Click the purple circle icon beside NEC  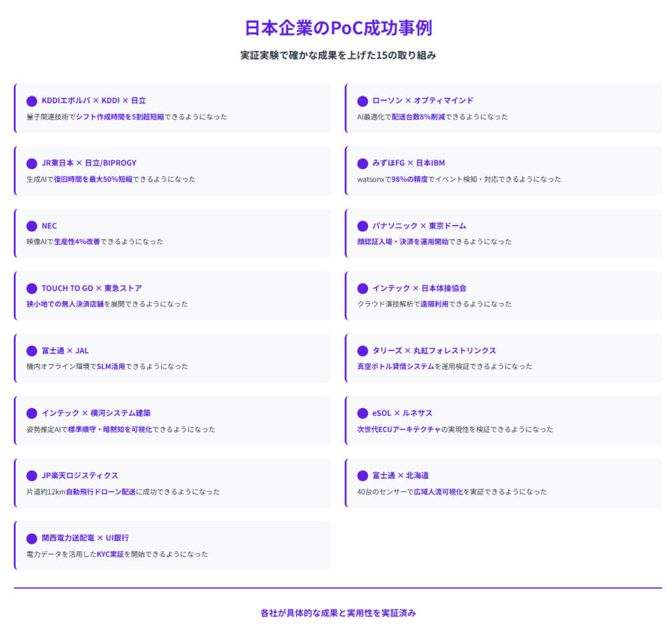click(31, 226)
